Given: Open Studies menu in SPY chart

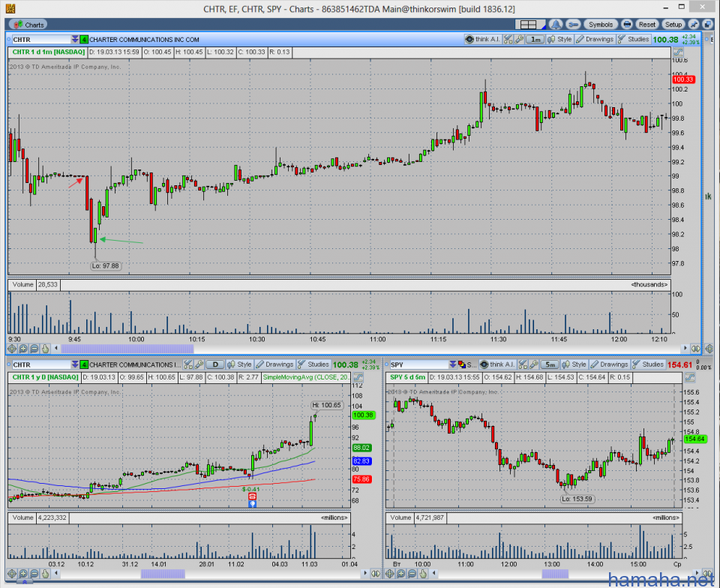Looking at the screenshot, I should pyautogui.click(x=648, y=364).
